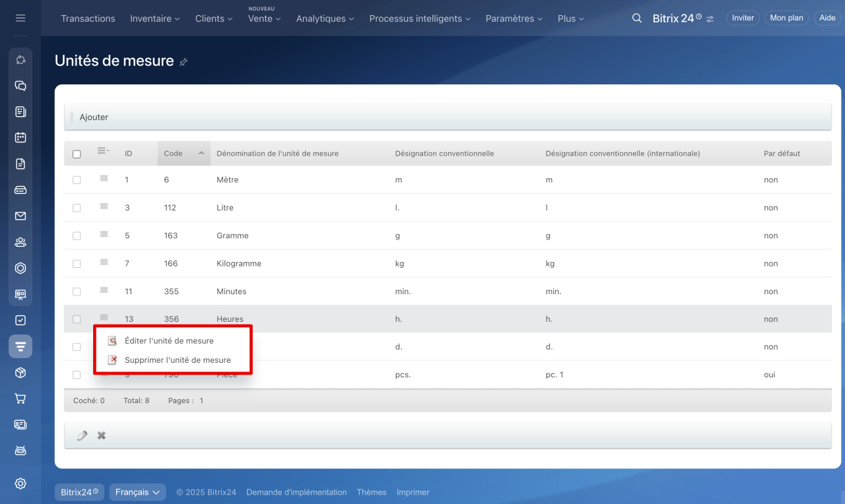Screen dimensions: 845x504
Task: Open the robot assistant sidebar icon
Action: pos(20,451)
